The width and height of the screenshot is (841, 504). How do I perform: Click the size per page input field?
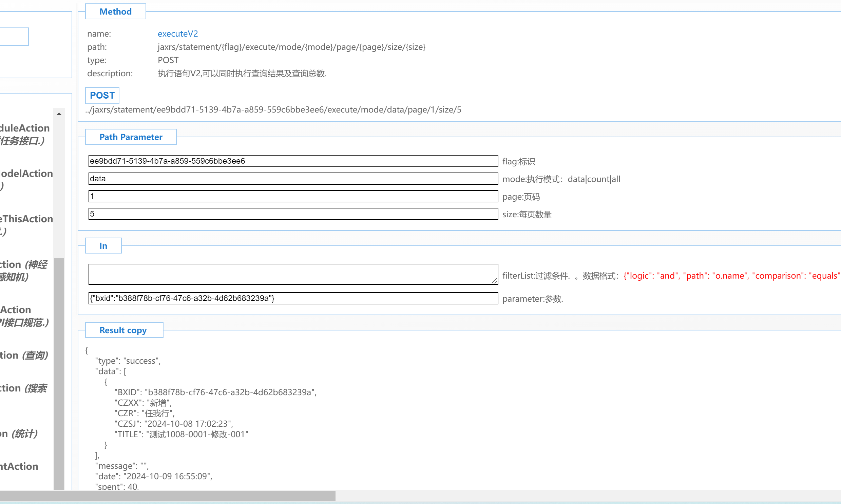coord(293,214)
